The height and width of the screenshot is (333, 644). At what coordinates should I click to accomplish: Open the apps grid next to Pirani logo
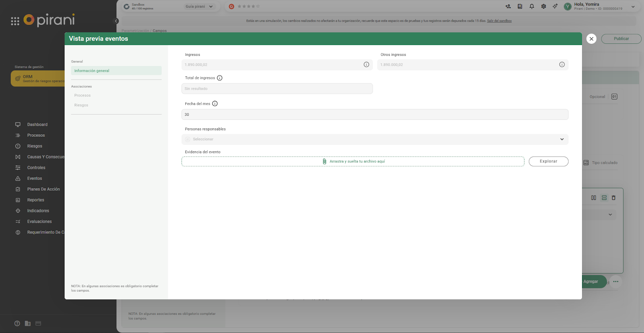pos(15,21)
